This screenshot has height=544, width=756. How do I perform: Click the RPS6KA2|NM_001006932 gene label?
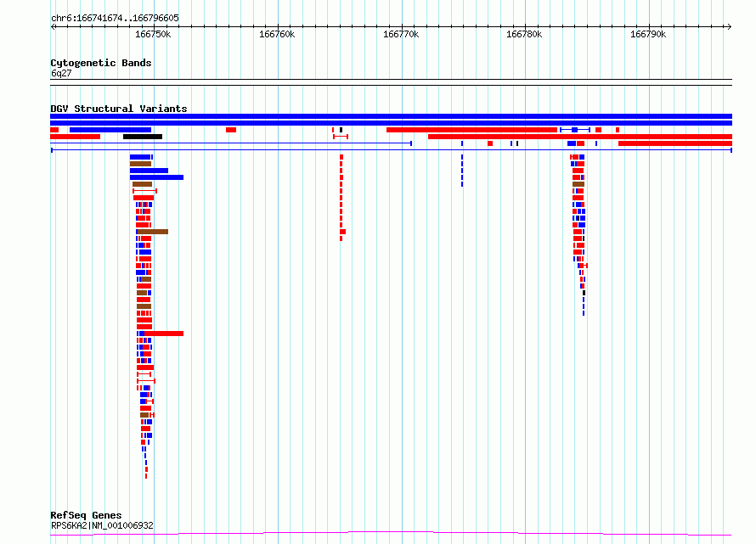pyautogui.click(x=102, y=525)
